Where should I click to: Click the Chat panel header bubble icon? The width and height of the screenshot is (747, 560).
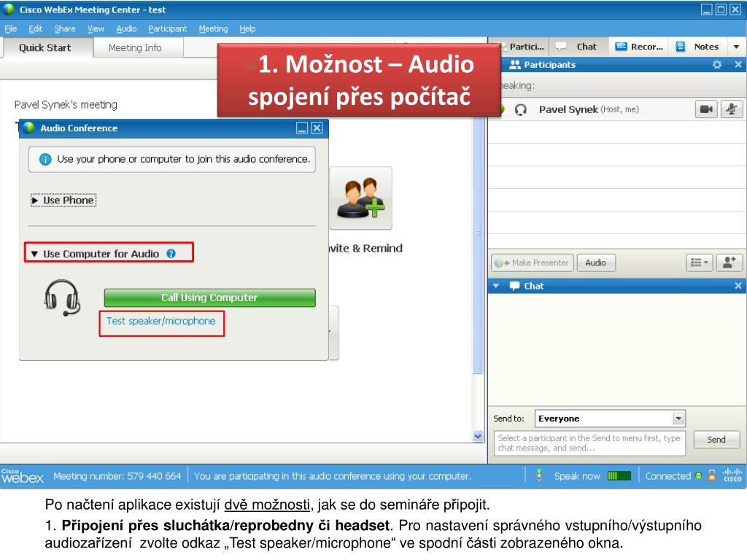(514, 286)
